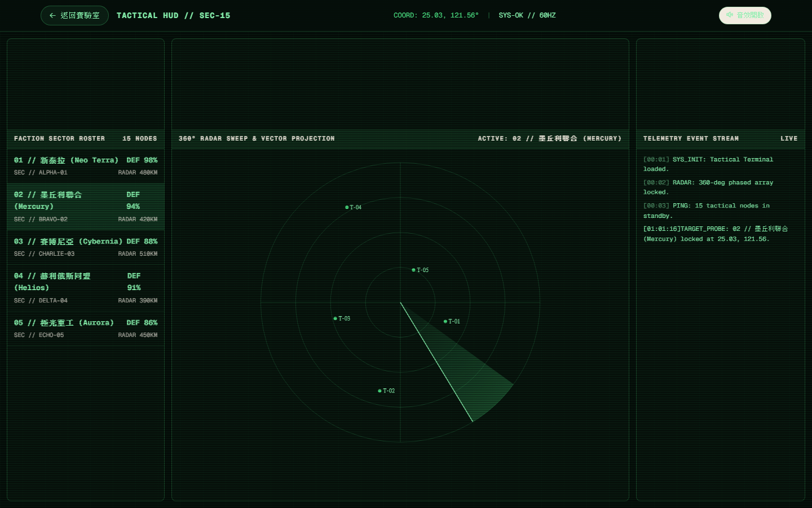Click the "TACTICAL HUD // SEC-15" title
This screenshot has width=812, height=508.
tap(174, 15)
